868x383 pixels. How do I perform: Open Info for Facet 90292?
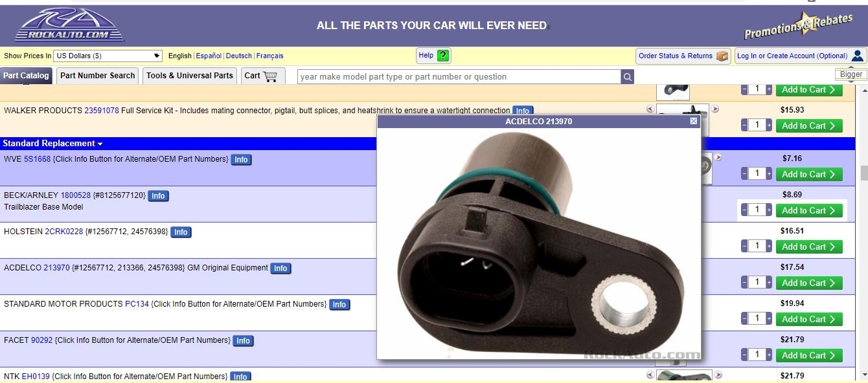tap(243, 341)
